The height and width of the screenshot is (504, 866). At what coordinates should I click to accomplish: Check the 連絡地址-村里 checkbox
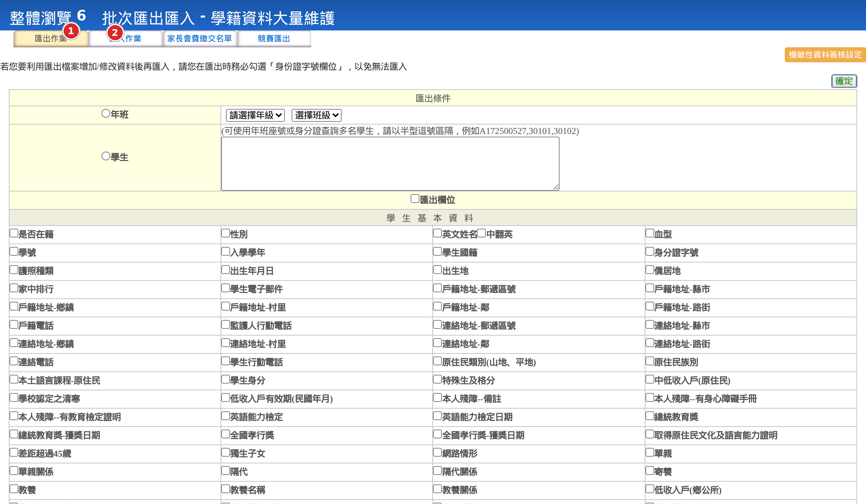tap(225, 343)
